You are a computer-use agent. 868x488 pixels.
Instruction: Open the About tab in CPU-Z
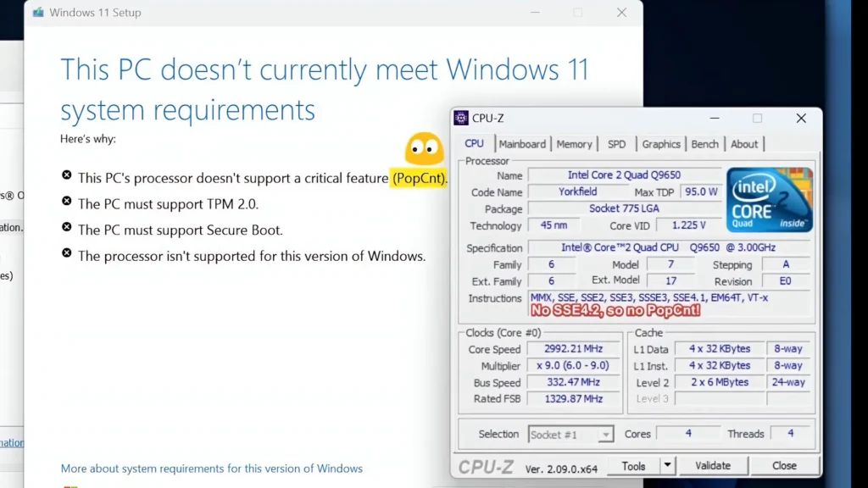pyautogui.click(x=744, y=144)
